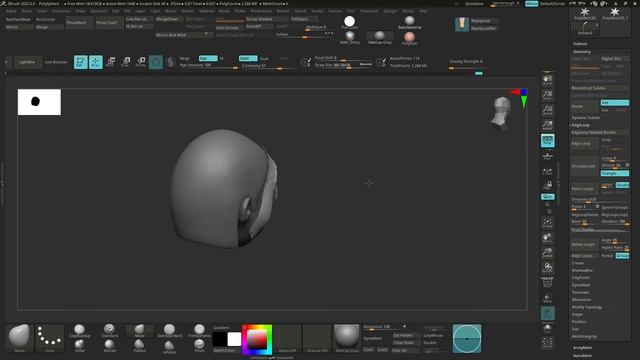Open the Zplugin menu
The image size is (640, 360).
[x=390, y=11]
